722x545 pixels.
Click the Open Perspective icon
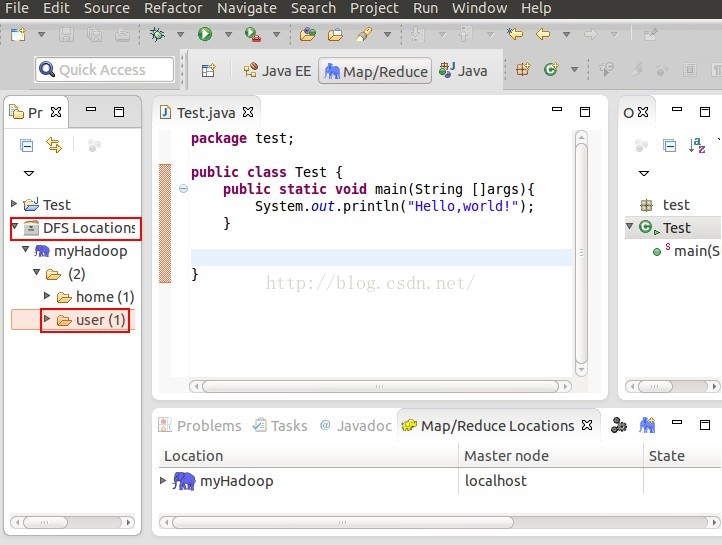(208, 70)
